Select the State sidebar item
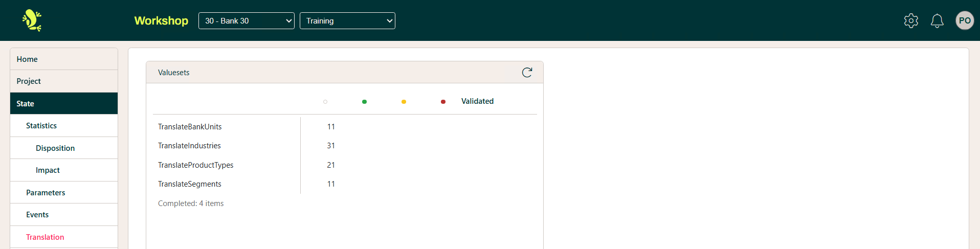The height and width of the screenshot is (249, 980). point(25,104)
